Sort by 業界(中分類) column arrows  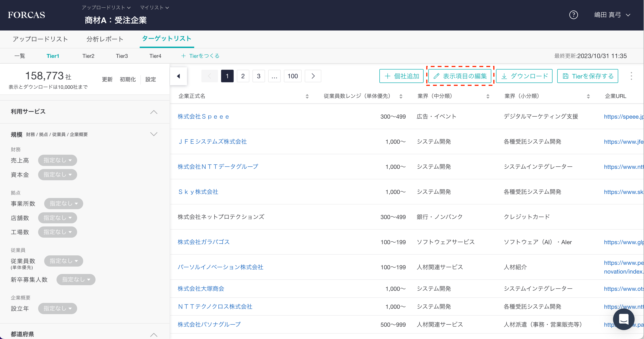[487, 96]
